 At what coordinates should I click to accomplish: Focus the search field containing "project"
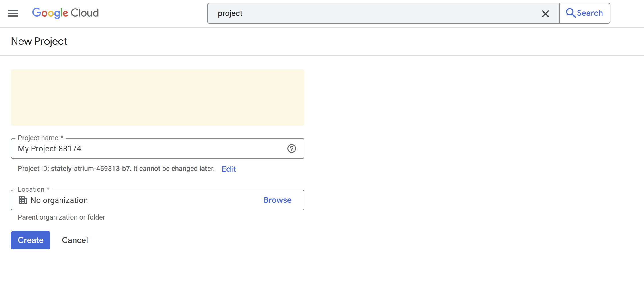(373, 13)
